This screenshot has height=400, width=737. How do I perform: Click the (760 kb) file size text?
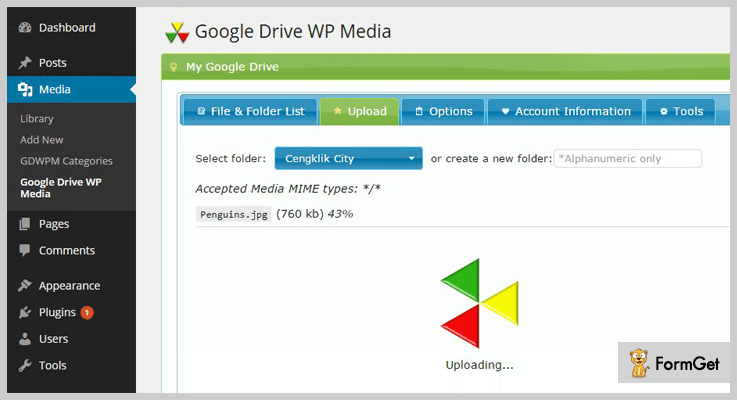300,214
